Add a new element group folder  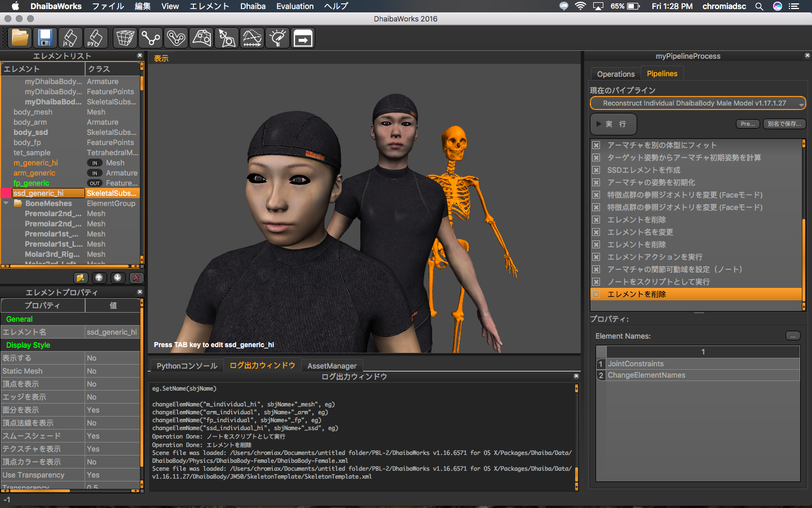(81, 278)
